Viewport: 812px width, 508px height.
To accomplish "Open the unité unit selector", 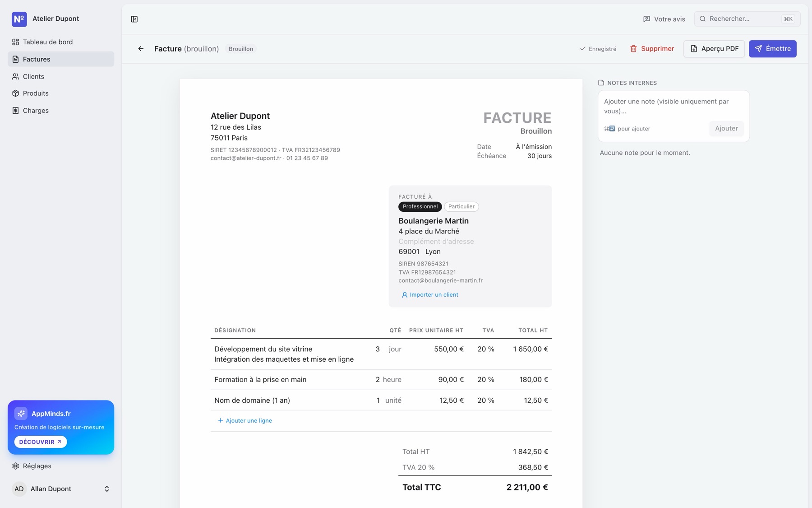I will [x=393, y=401].
